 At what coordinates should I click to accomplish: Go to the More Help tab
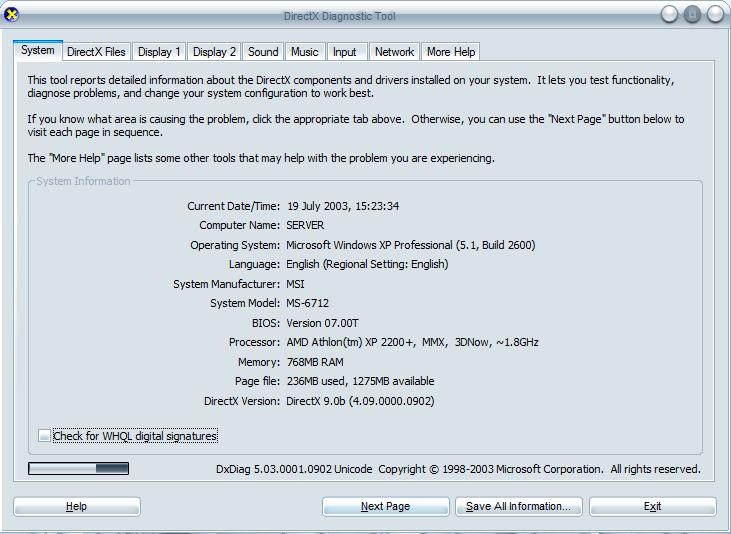[451, 52]
